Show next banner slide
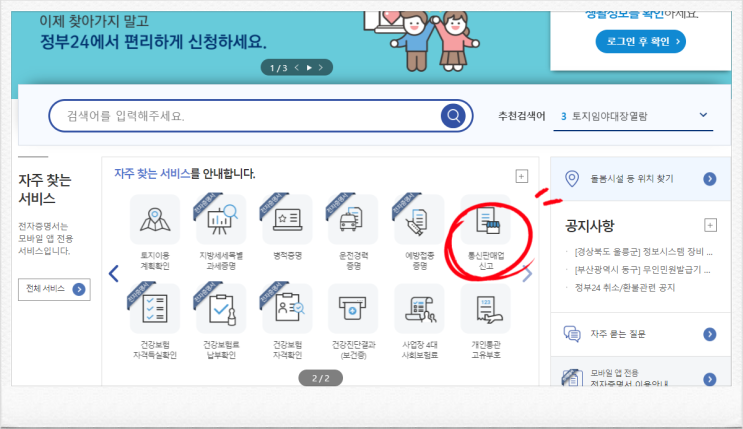743x429 pixels. 321,68
